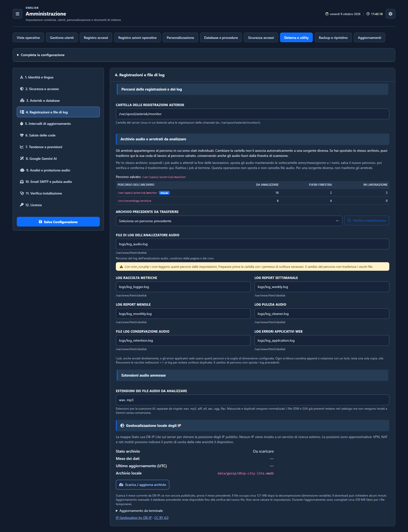Click the log_audio.log input field
This screenshot has width=408, height=532.
(x=252, y=244)
